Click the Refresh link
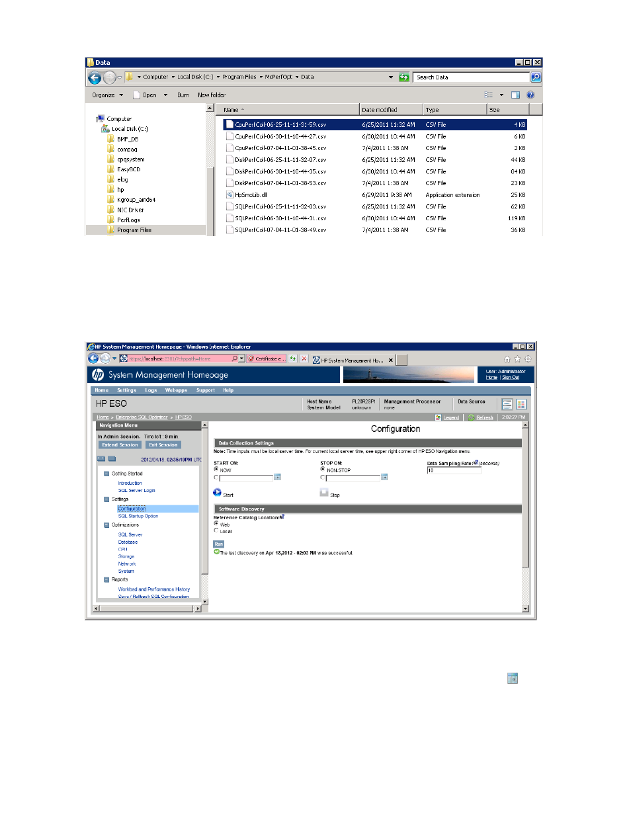Viewport: 631px width, 840px height. pyautogui.click(x=485, y=417)
